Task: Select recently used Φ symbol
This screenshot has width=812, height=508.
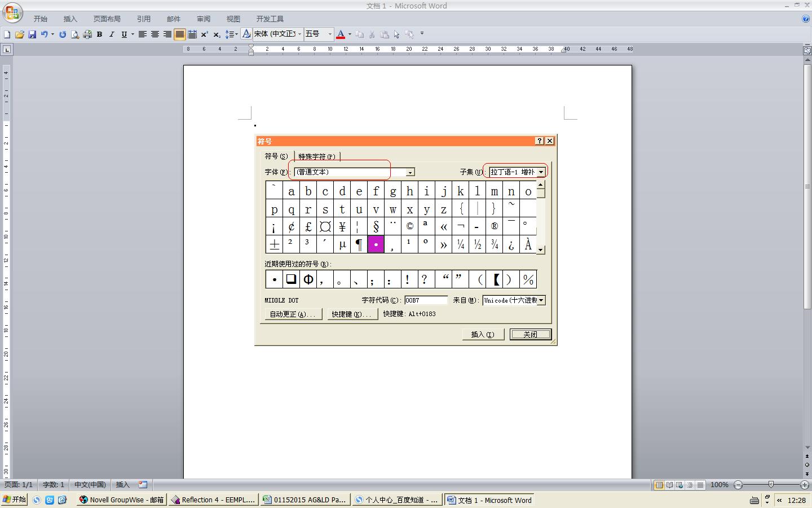Action: point(308,279)
